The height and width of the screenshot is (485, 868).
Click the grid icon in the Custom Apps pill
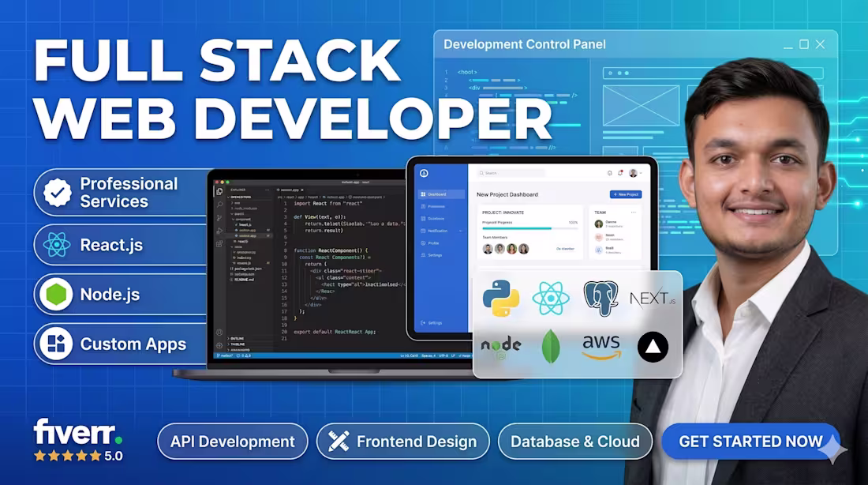click(x=57, y=344)
